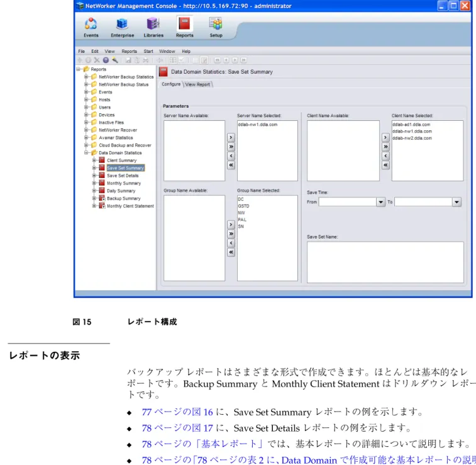The height and width of the screenshot is (465, 476).
Task: Go to next page toolbar icon
Action: (235, 60)
